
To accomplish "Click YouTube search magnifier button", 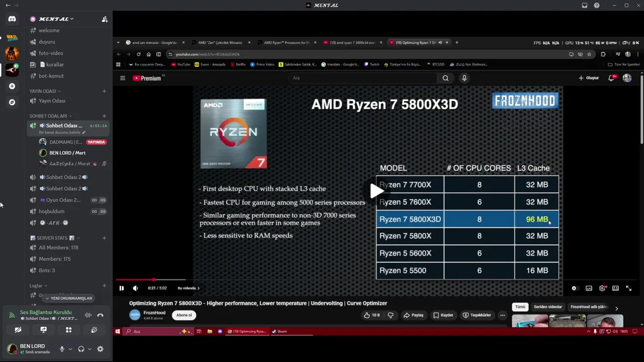I will click(445, 78).
